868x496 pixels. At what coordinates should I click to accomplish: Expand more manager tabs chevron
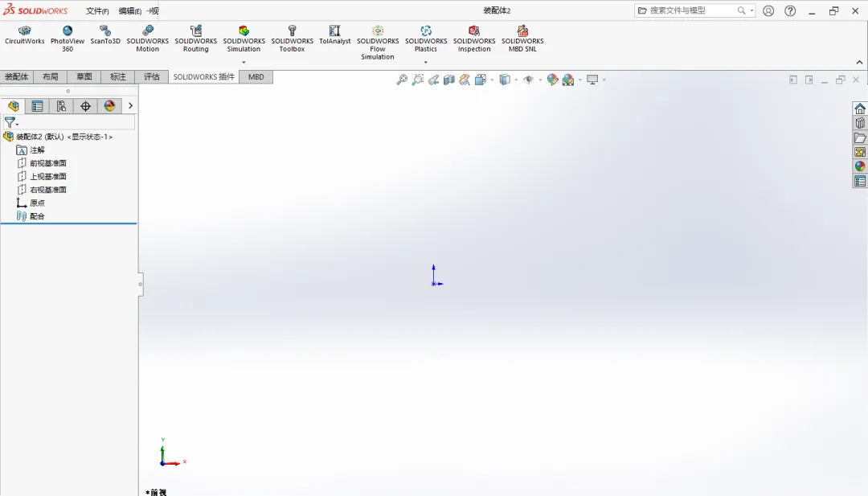coord(131,106)
